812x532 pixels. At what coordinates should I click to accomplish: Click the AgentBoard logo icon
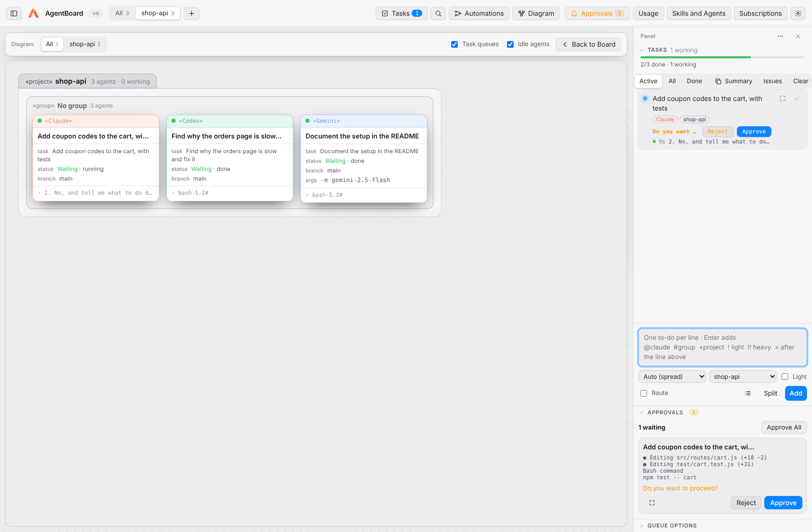pos(33,13)
